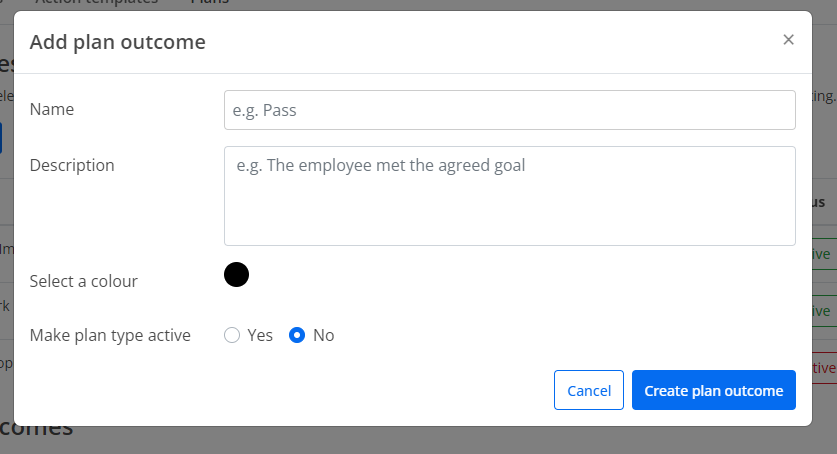Viewport: 837px width, 454px height.
Task: Close the Add plan outcome dialog
Action: (788, 39)
